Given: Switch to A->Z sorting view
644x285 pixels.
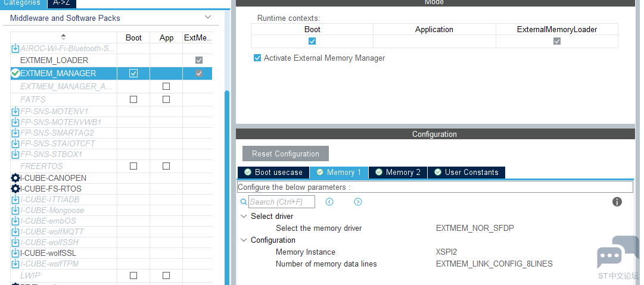Looking at the screenshot, I should (62, 3).
